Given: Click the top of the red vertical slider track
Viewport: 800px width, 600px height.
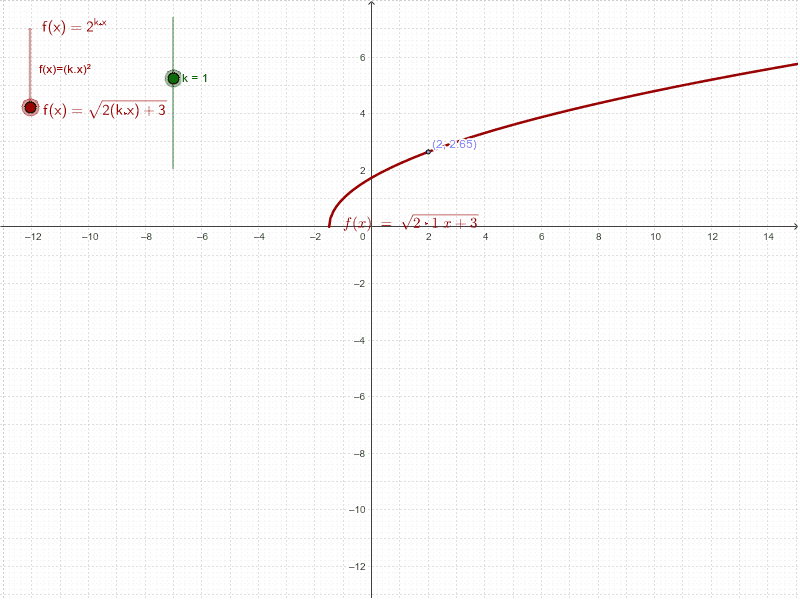Looking at the screenshot, I should tap(30, 30).
